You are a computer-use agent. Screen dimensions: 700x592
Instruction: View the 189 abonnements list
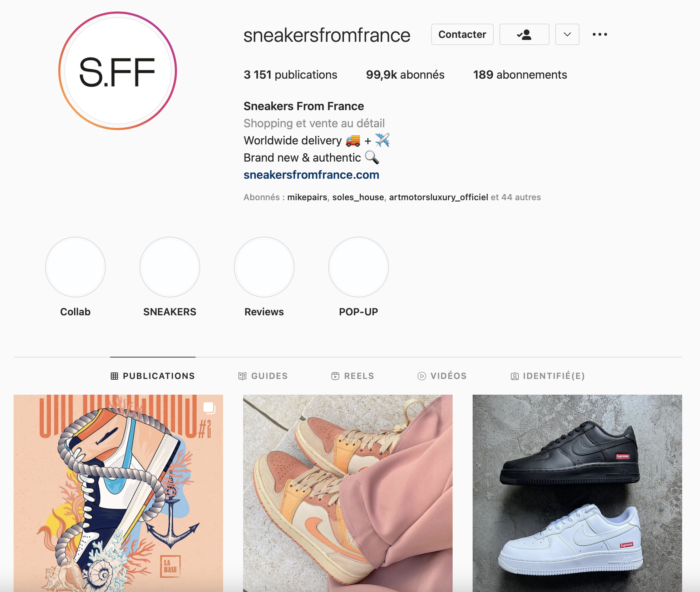pos(520,75)
